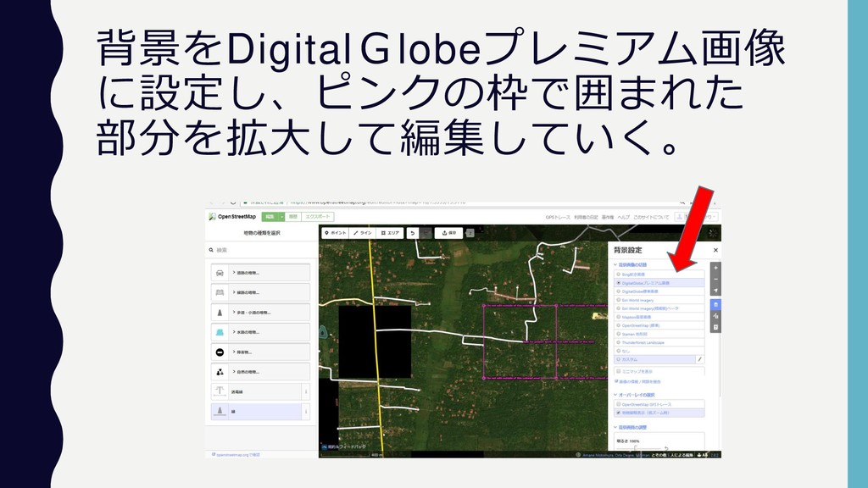Viewport: 868px width, 488px height.
Task: Select なし (none) background radio button
Action: pos(618,351)
